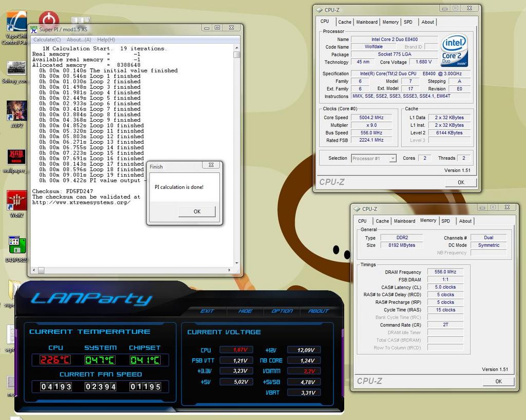Click the Core Speed 5004.2 MHz value
The height and width of the screenshot is (420, 526).
point(371,118)
